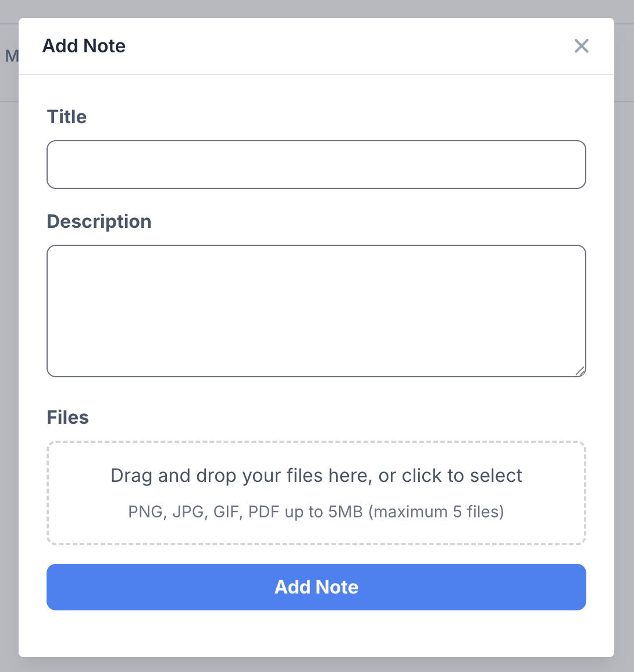Focus the Title input field
This screenshot has width=634, height=672.
coord(316,164)
